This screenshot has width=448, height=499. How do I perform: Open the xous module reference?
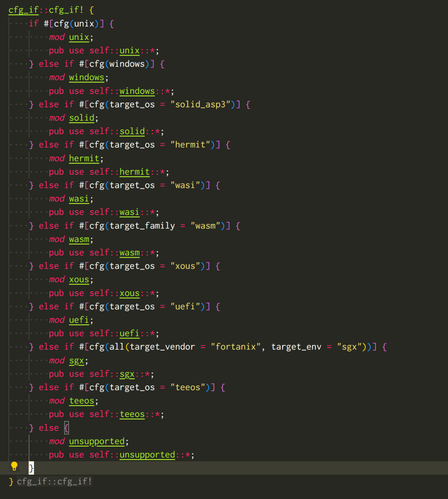[79, 279]
